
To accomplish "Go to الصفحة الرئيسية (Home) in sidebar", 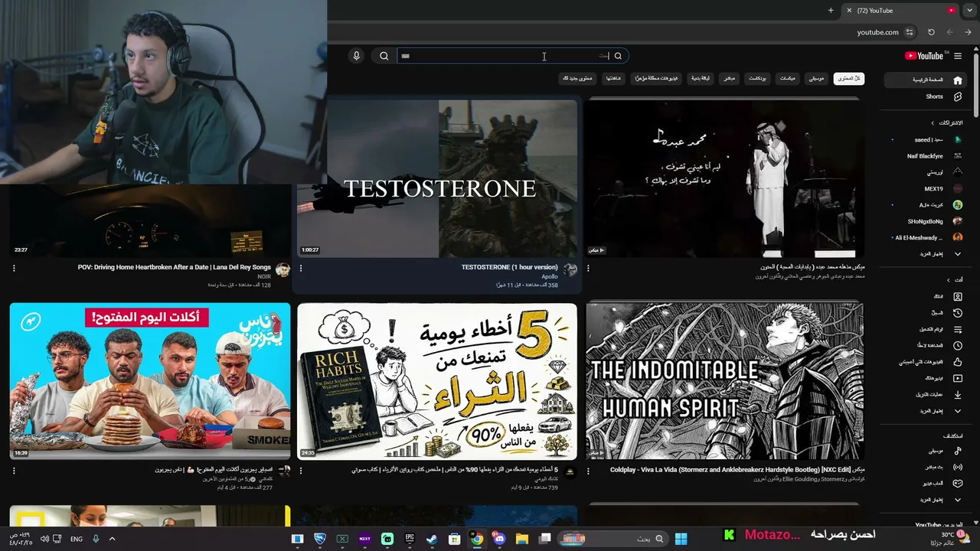I will click(x=926, y=80).
